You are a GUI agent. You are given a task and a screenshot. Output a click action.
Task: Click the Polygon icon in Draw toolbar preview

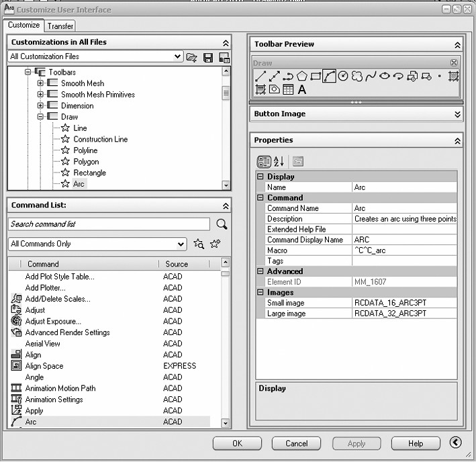[x=301, y=77]
